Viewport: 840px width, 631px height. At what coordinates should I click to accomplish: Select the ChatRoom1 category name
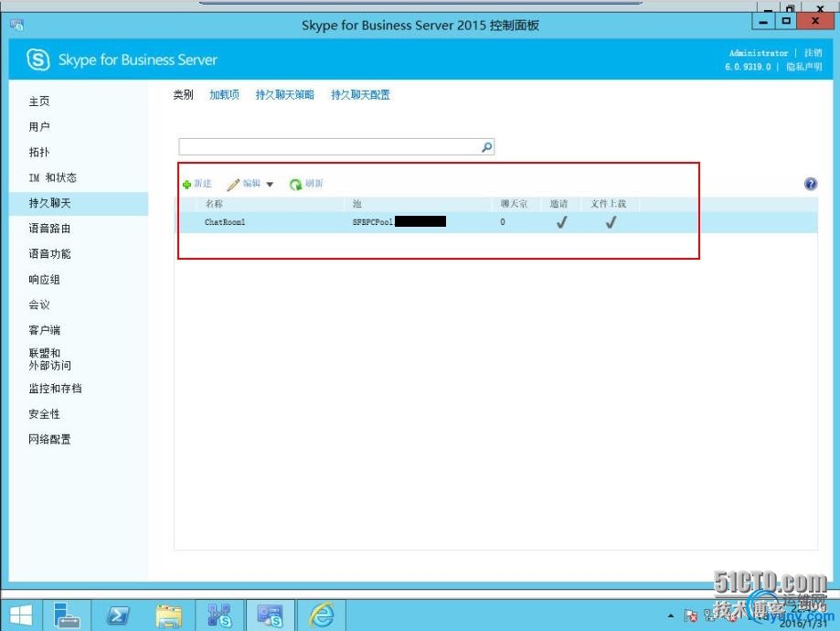click(225, 222)
